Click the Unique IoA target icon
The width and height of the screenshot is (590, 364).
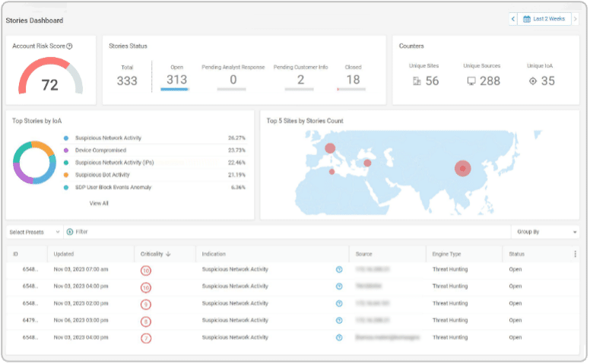532,81
